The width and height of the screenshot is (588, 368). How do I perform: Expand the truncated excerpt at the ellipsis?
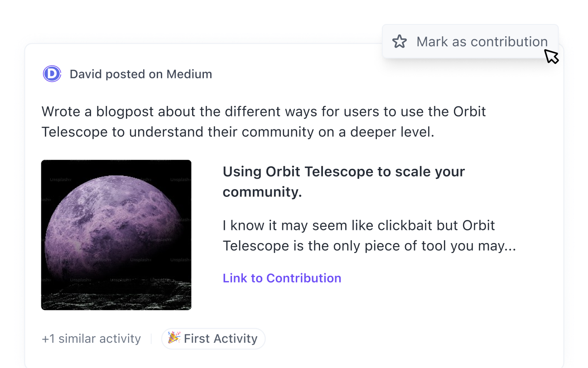point(510,246)
